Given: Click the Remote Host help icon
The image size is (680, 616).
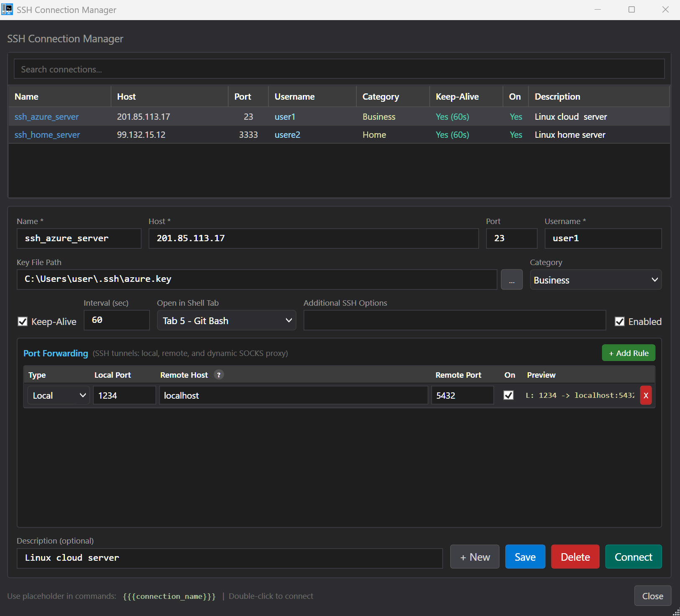Looking at the screenshot, I should click(x=219, y=375).
